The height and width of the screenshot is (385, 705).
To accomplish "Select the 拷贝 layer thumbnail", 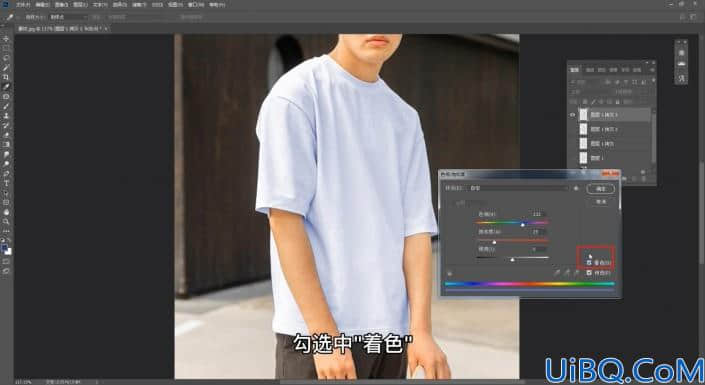I will (583, 143).
